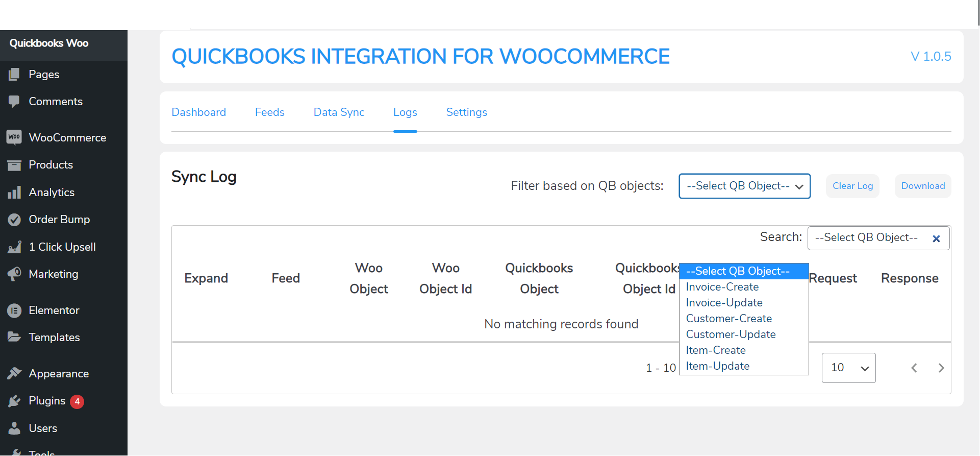The width and height of the screenshot is (980, 456).
Task: Click the Elementor logo icon
Action: pyautogui.click(x=14, y=310)
